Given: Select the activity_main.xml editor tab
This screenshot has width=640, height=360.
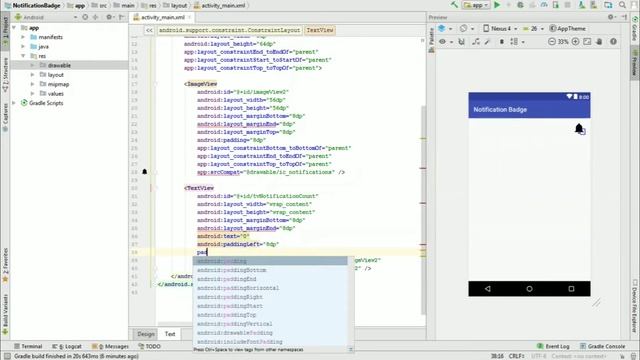Looking at the screenshot, I should click(x=162, y=17).
